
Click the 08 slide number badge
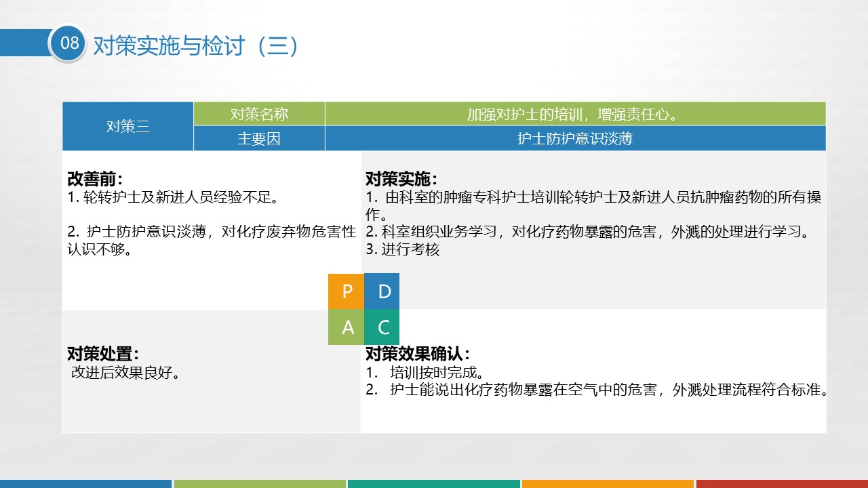coord(69,43)
